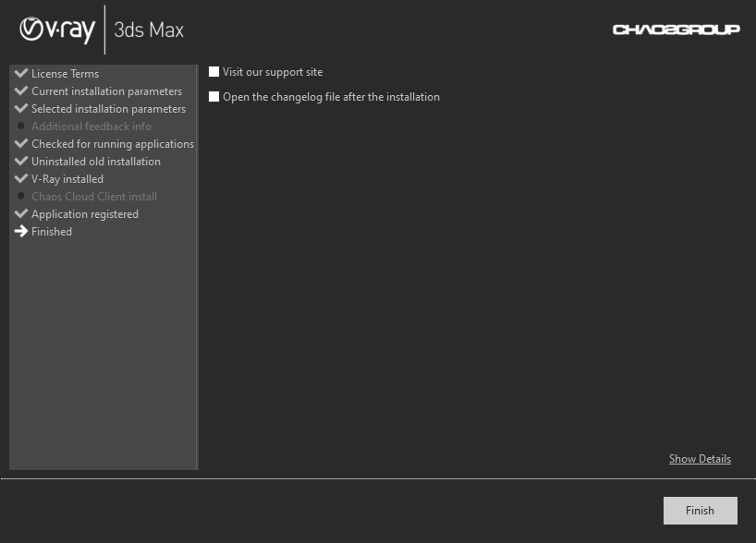Click the arrow icon beside Finished
The height and width of the screenshot is (543, 756).
pos(20,231)
